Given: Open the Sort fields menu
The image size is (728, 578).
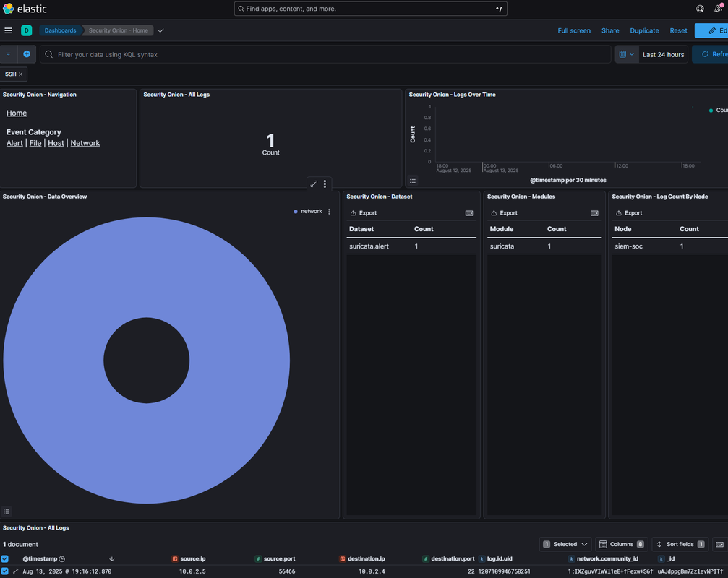Looking at the screenshot, I should [x=680, y=544].
